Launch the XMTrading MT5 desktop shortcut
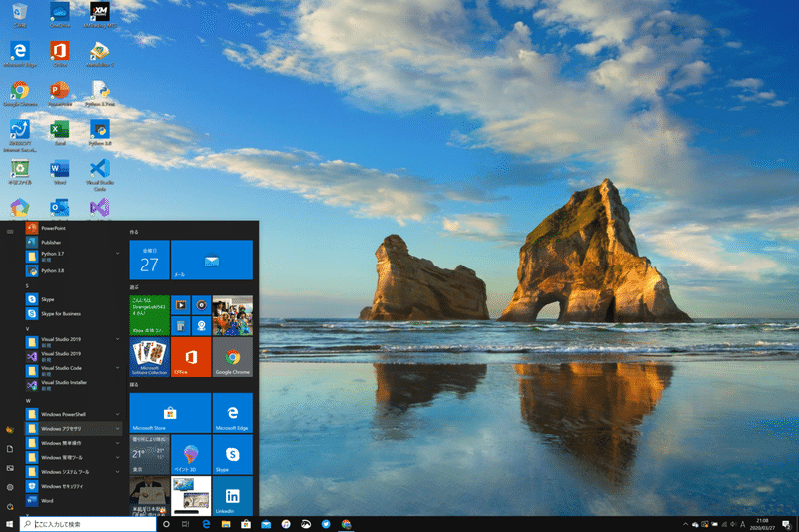The image size is (799, 532). 99,14
